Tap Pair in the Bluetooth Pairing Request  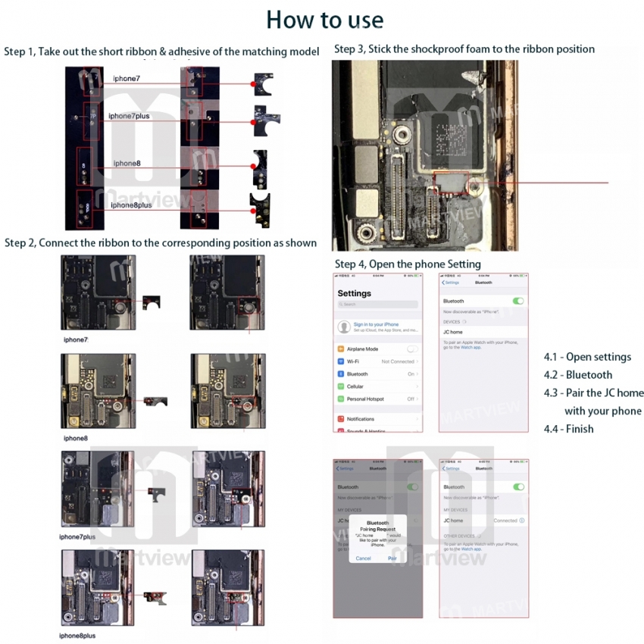[392, 558]
